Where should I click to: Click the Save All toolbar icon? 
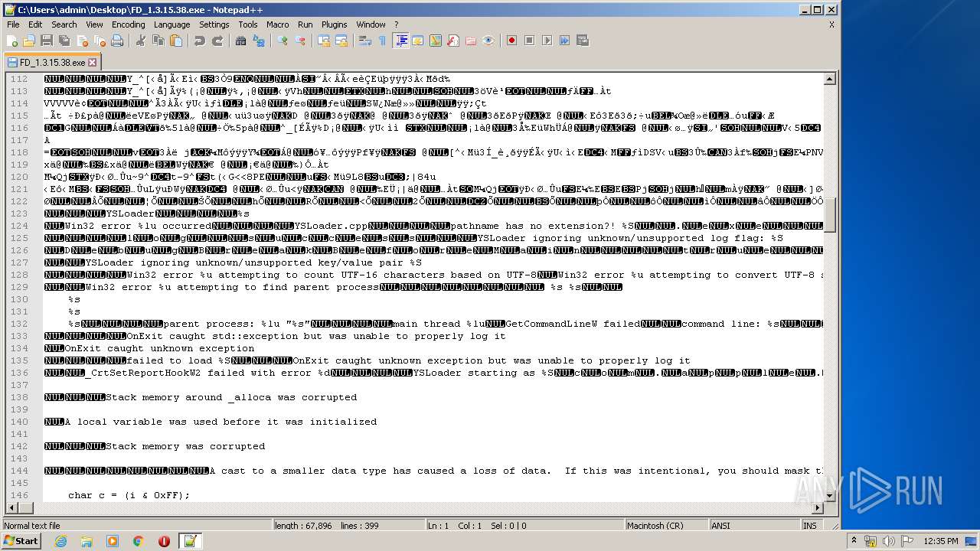[x=64, y=41]
